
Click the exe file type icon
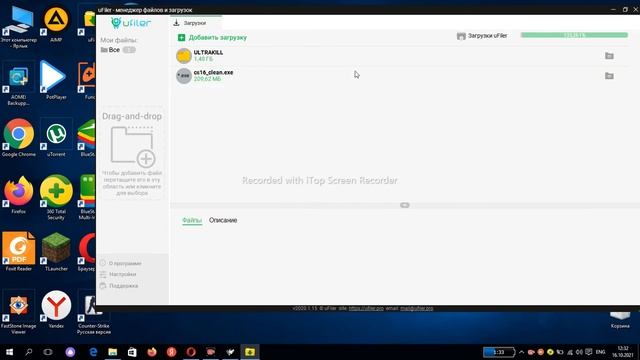[x=184, y=76]
